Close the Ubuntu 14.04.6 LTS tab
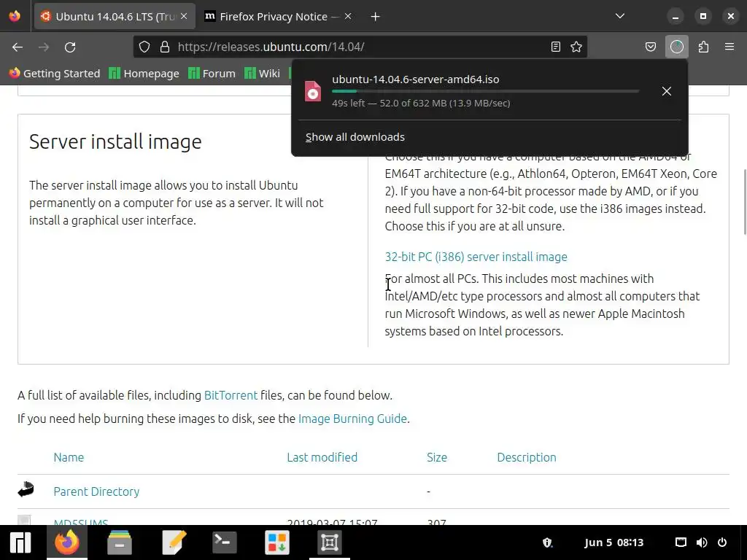This screenshot has width=747, height=560. pos(184,16)
